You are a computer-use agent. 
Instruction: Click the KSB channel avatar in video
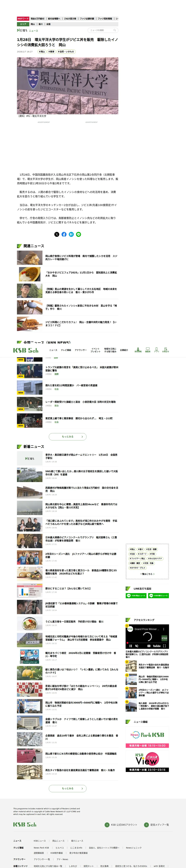(130, 629)
